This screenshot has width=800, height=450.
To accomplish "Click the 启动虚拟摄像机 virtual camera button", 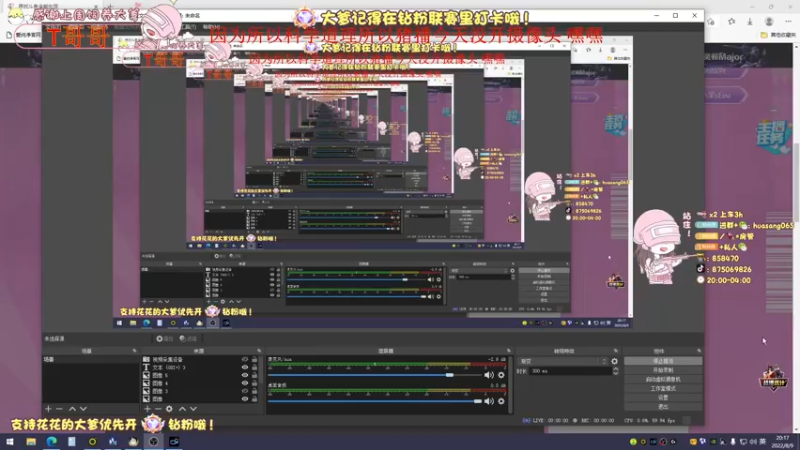I will pos(663,379).
